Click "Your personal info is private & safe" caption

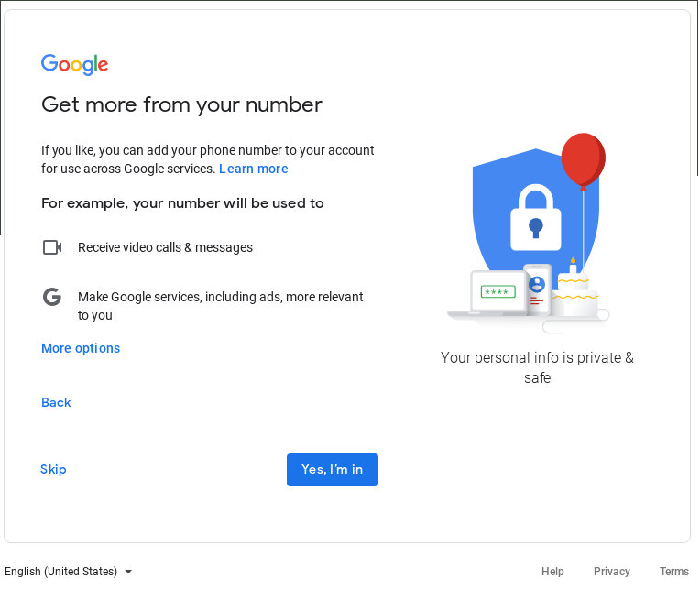pyautogui.click(x=537, y=367)
